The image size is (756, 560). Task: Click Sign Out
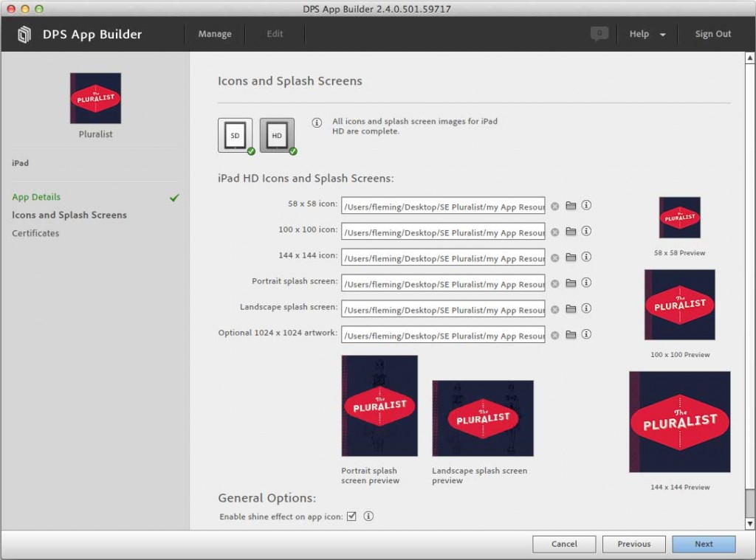coord(713,34)
